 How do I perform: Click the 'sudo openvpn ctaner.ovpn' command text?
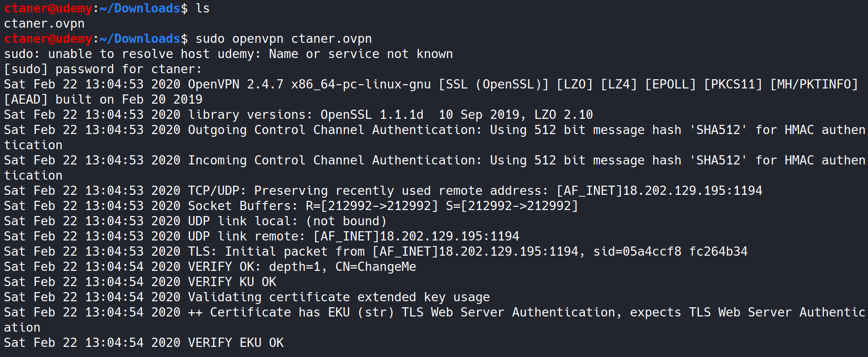(x=284, y=39)
